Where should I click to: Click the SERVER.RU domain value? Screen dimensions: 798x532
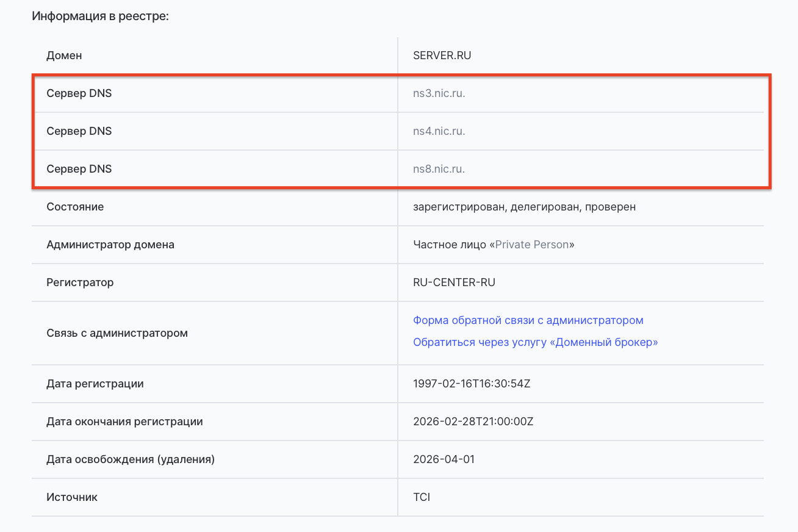tap(442, 56)
